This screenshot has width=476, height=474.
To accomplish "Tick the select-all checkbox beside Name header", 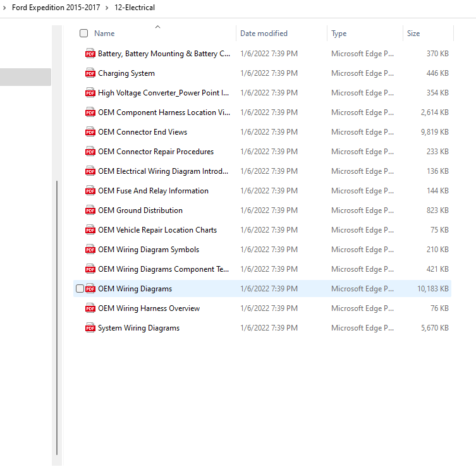I will pyautogui.click(x=83, y=33).
